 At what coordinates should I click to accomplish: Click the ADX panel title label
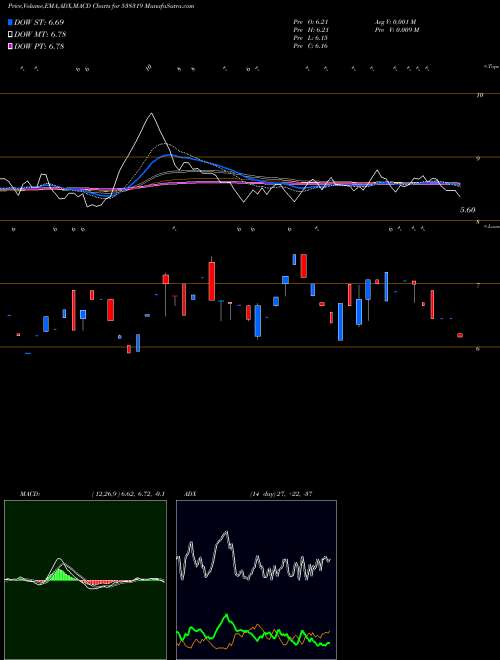[x=191, y=494]
